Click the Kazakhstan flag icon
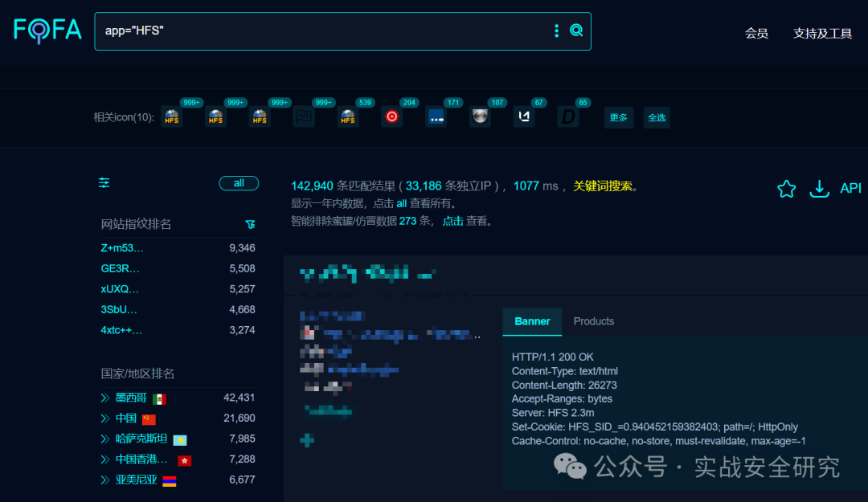 tap(180, 440)
